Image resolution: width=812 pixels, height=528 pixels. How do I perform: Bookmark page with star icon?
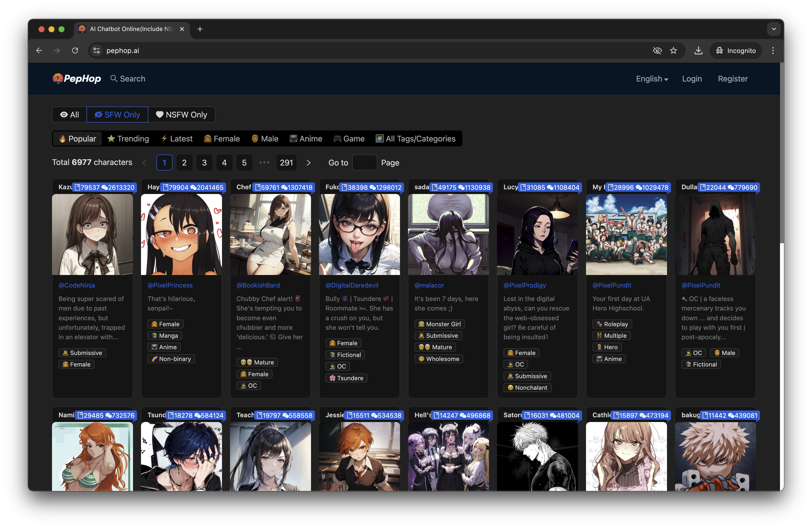click(673, 50)
